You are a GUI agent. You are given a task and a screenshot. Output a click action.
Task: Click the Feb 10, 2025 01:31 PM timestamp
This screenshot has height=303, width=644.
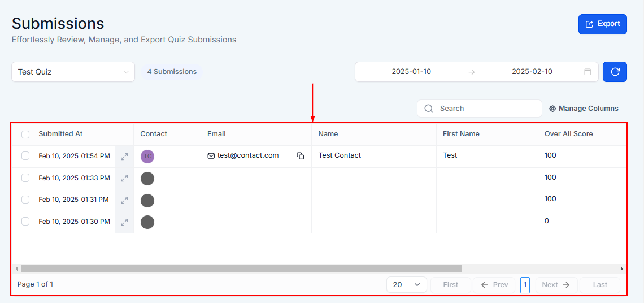click(x=73, y=200)
